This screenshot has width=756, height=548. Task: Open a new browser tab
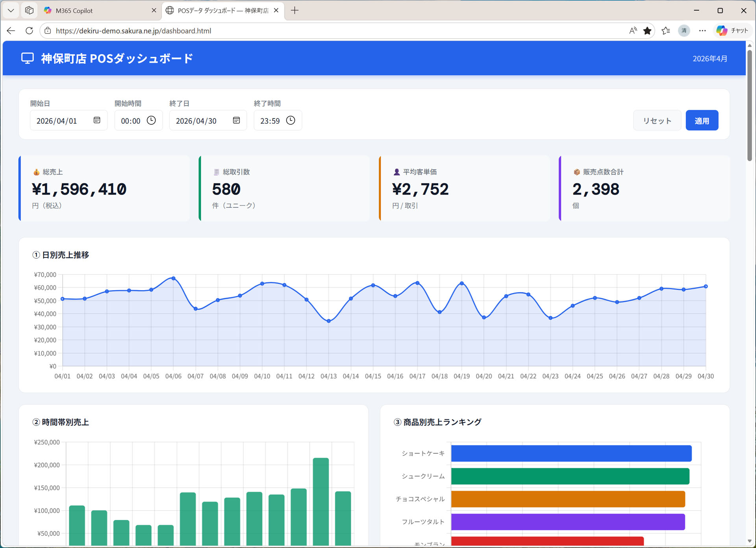coord(295,11)
